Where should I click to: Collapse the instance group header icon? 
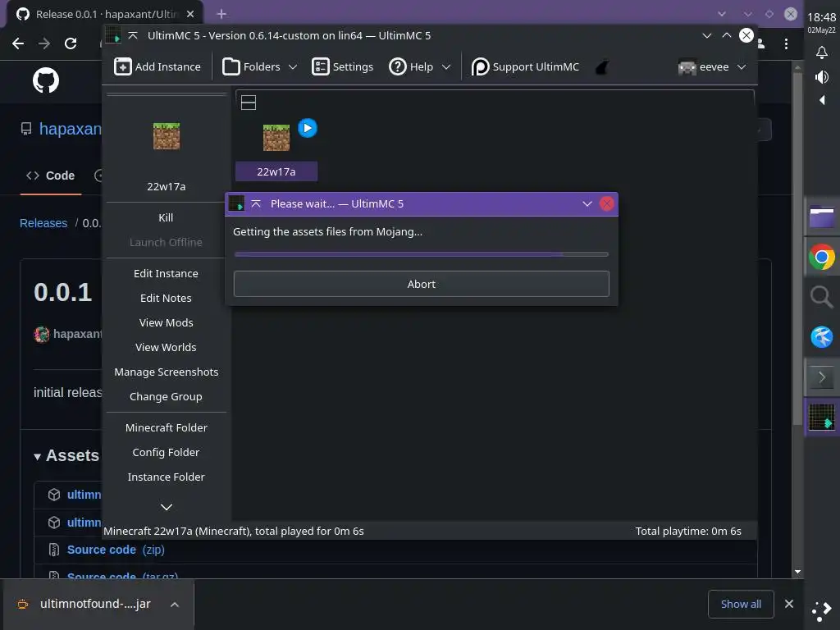click(x=249, y=103)
